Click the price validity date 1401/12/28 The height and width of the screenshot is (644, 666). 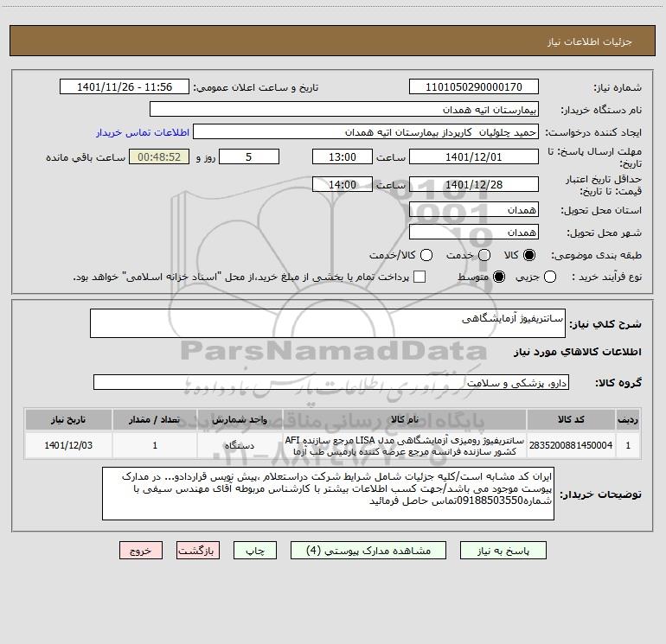click(x=474, y=184)
